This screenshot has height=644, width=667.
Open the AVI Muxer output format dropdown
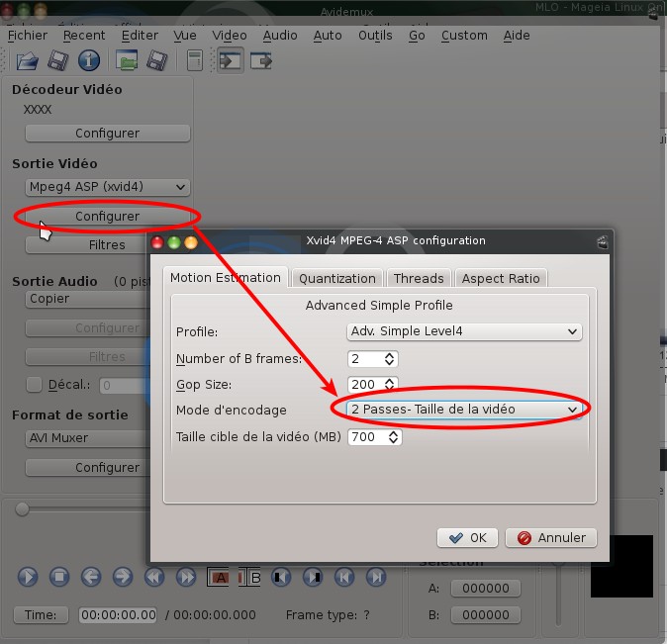[x=87, y=438]
